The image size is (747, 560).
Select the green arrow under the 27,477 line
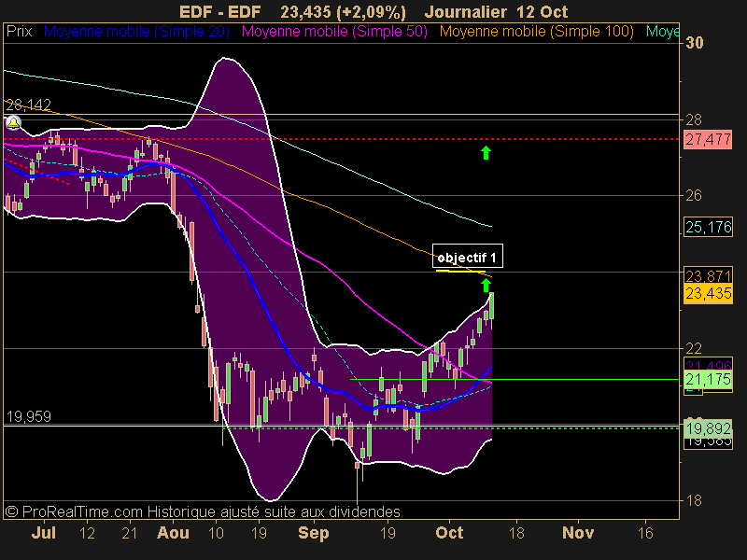(486, 153)
